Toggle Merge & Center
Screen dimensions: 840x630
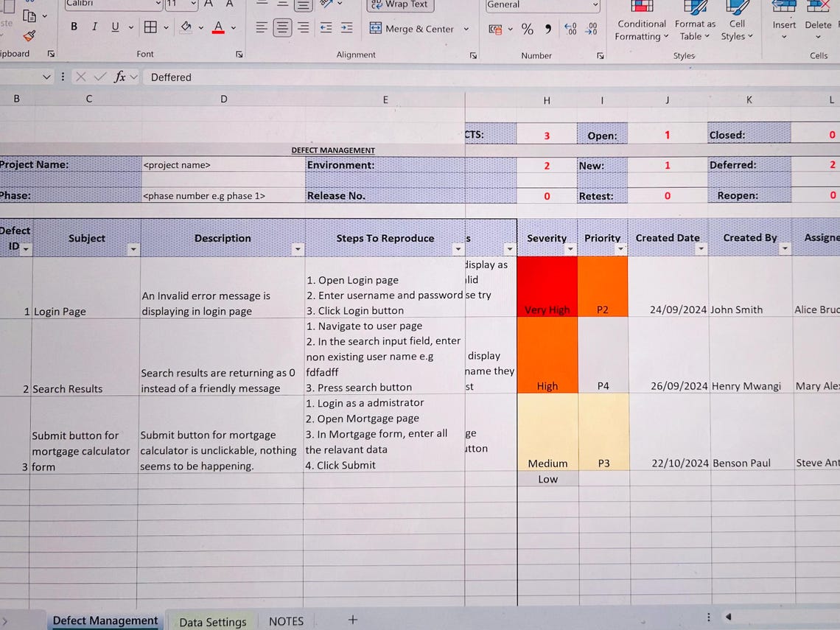413,29
